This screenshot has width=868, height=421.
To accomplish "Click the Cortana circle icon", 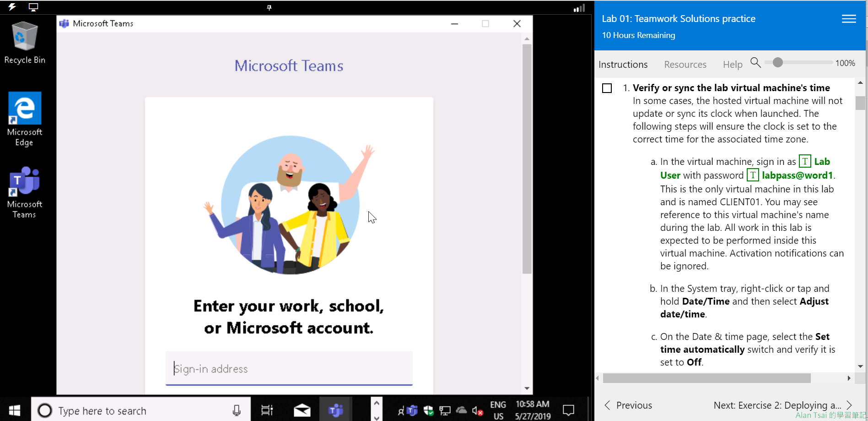I will 45,410.
